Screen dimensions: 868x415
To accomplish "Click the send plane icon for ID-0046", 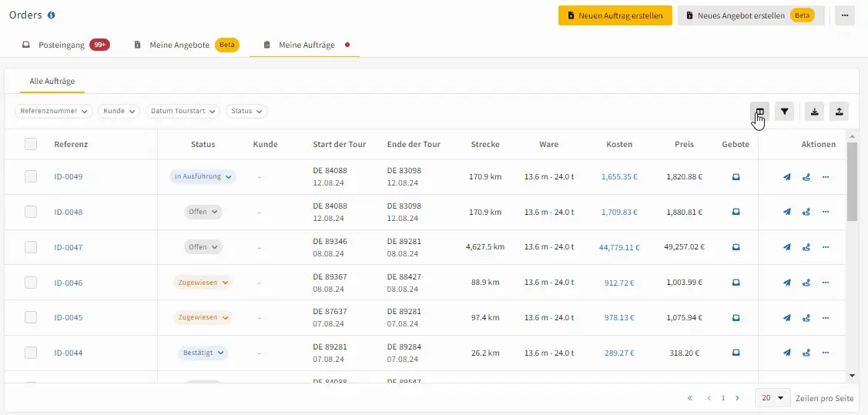I will click(x=786, y=283).
